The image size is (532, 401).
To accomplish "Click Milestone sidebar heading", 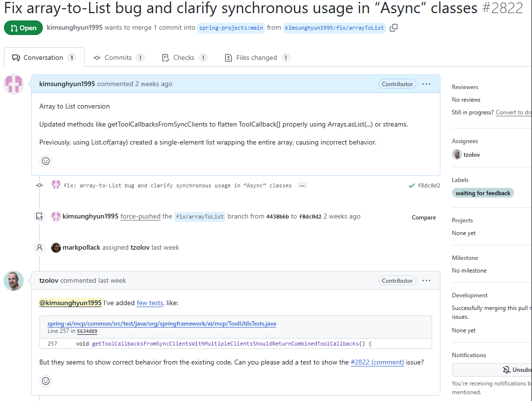I will (465, 258).
